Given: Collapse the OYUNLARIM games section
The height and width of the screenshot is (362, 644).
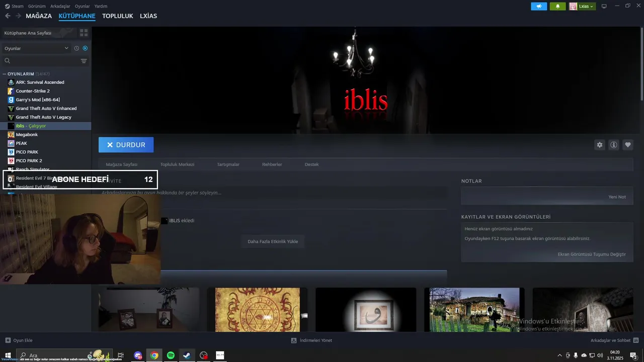Looking at the screenshot, I should coord(4,74).
